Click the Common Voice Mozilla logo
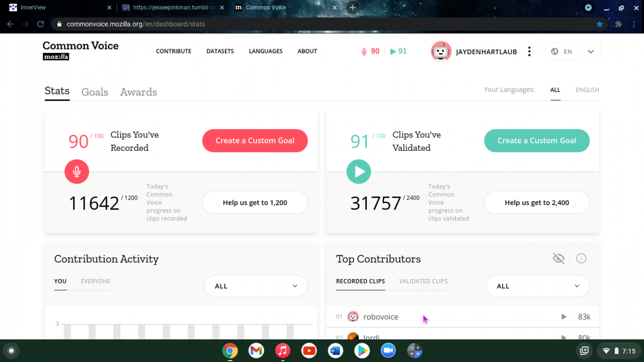 (80, 51)
